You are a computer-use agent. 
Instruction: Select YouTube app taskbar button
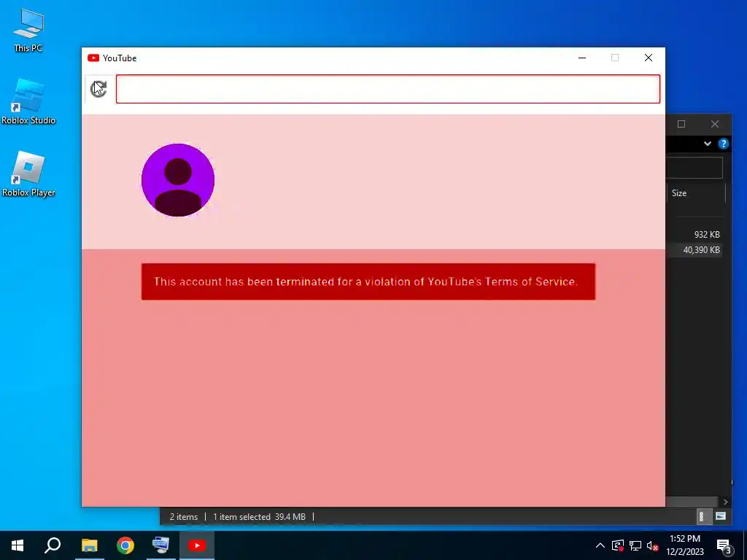click(x=197, y=545)
